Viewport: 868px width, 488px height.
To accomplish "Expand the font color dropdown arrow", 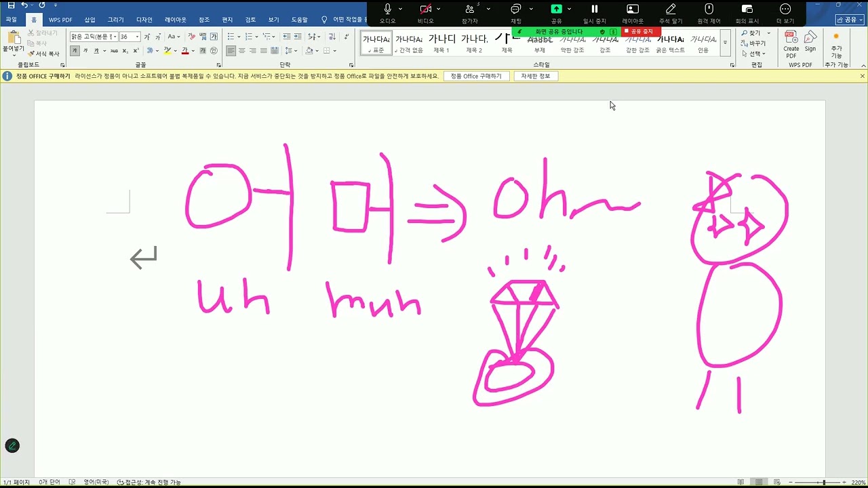I will coord(193,51).
